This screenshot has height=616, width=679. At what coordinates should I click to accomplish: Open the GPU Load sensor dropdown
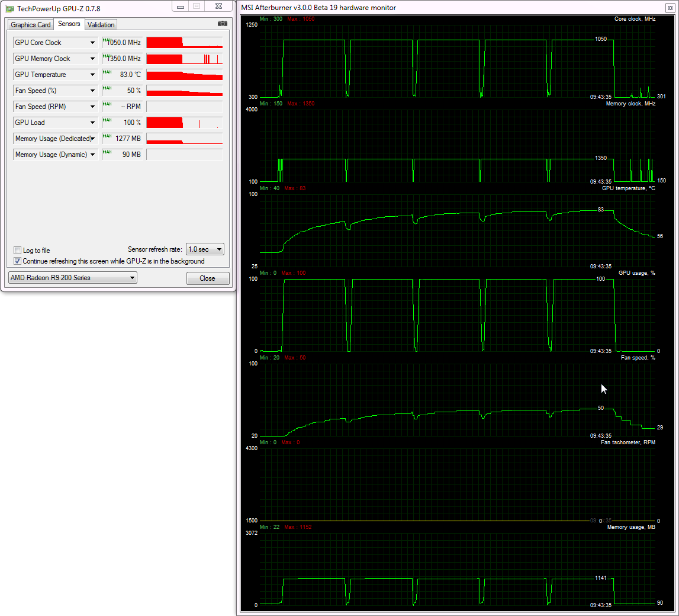tap(92, 123)
